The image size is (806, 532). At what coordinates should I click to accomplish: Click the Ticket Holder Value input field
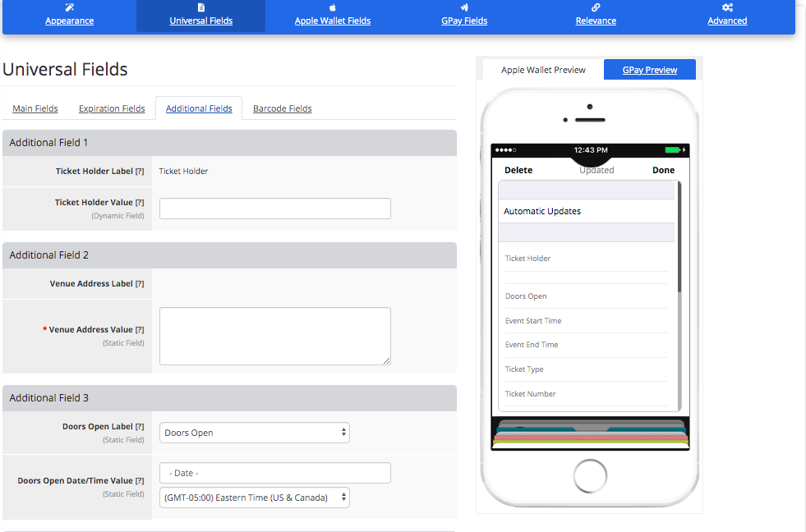click(x=275, y=209)
